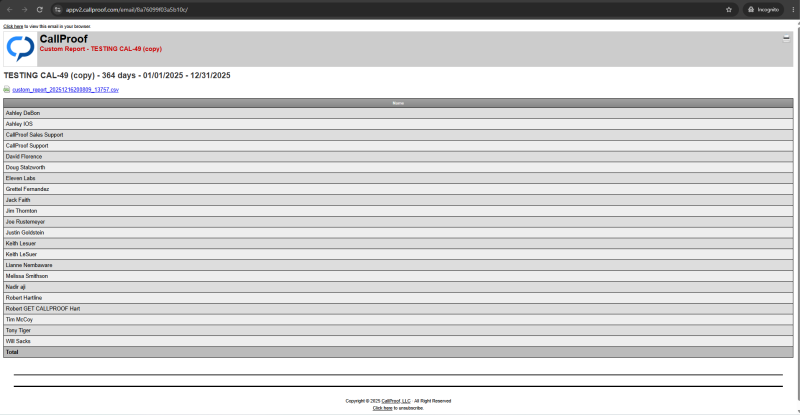Select the Ashley IOS row
The width and height of the screenshot is (800, 415).
(398, 124)
